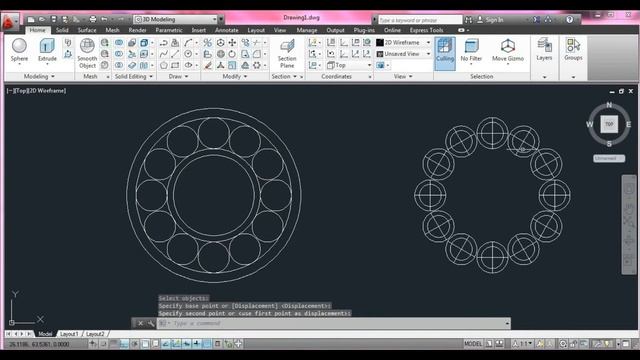Open the 3D Modeling workspace dropdown
The height and width of the screenshot is (360, 640).
coord(176,19)
